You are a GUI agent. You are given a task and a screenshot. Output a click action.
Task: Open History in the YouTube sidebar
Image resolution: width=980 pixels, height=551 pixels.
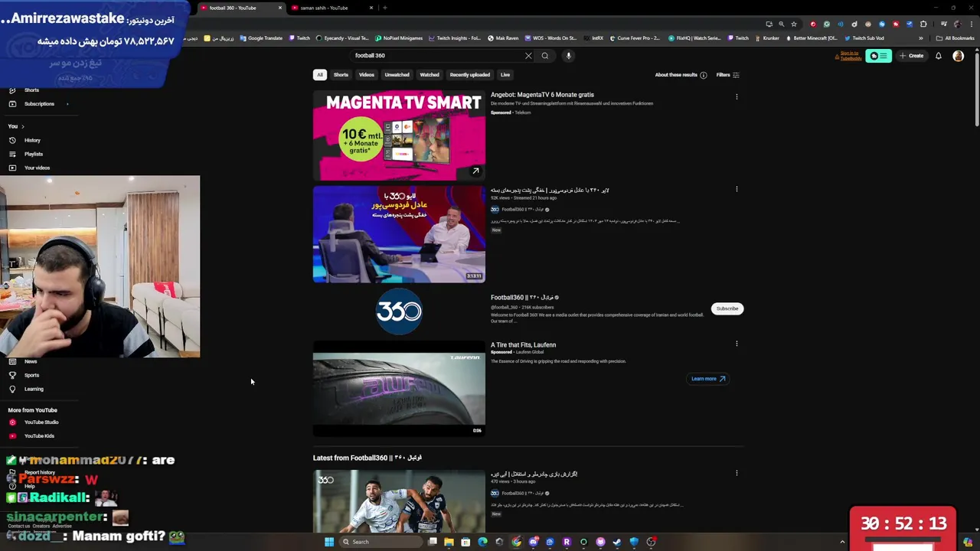(32, 140)
